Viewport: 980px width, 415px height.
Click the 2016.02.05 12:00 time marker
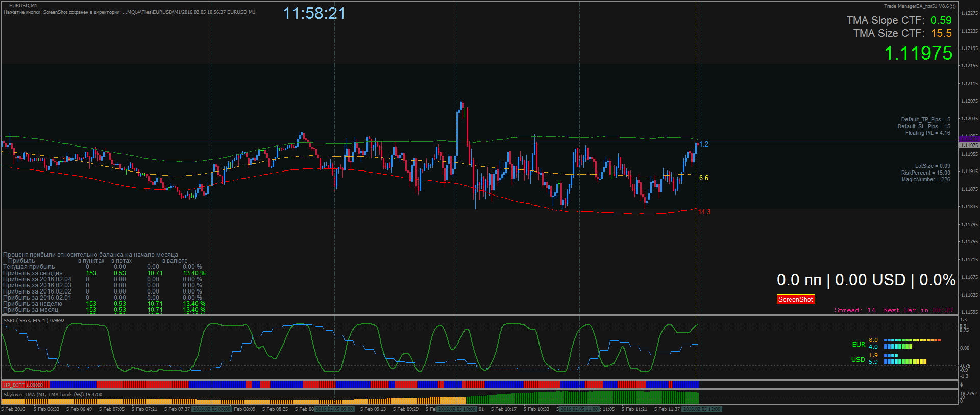702,409
